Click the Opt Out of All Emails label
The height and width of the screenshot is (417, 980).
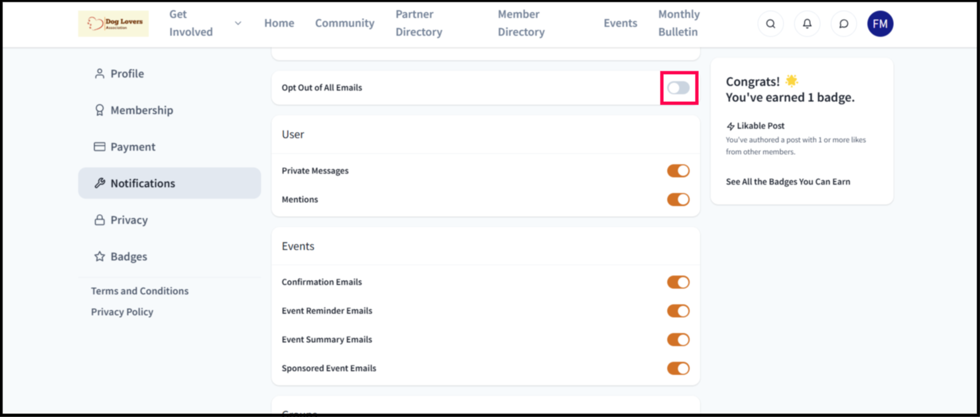pyautogui.click(x=321, y=88)
